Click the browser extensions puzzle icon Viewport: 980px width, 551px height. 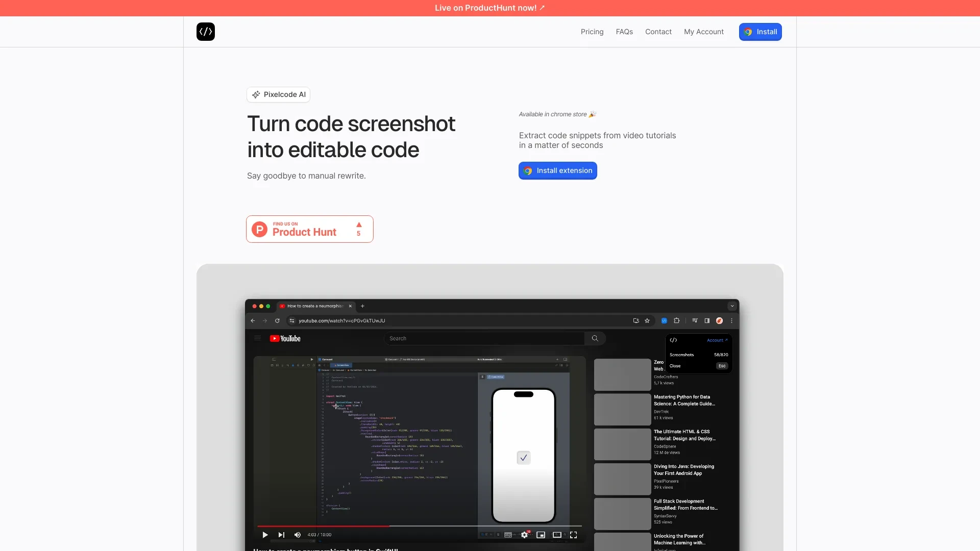click(676, 320)
